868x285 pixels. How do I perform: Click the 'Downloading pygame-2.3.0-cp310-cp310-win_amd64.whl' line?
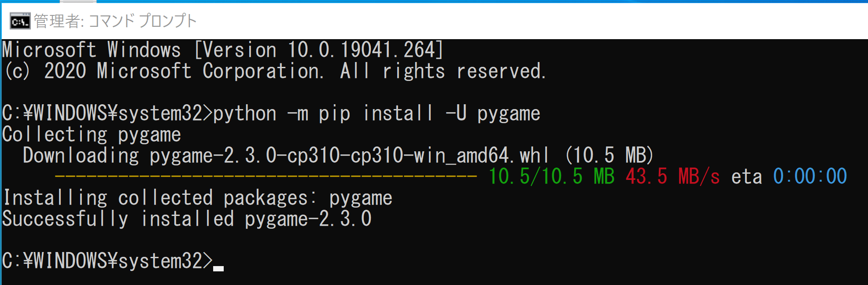338,155
